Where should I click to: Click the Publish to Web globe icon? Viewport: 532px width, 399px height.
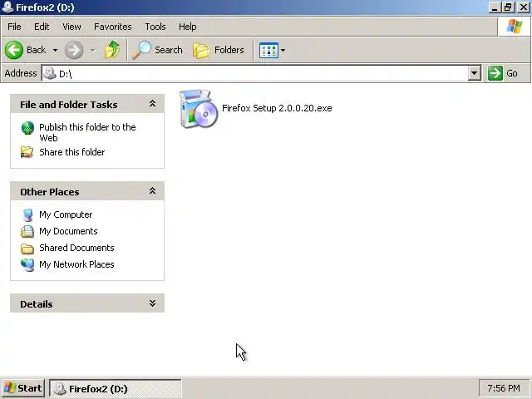click(x=27, y=128)
